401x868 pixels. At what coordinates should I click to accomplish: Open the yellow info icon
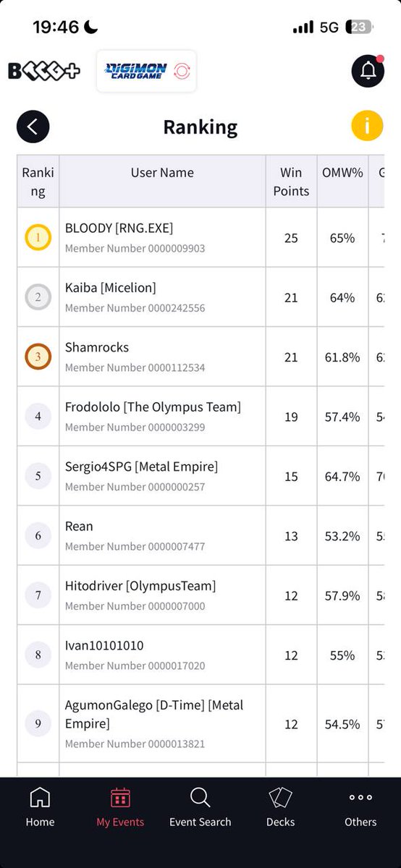pyautogui.click(x=367, y=126)
